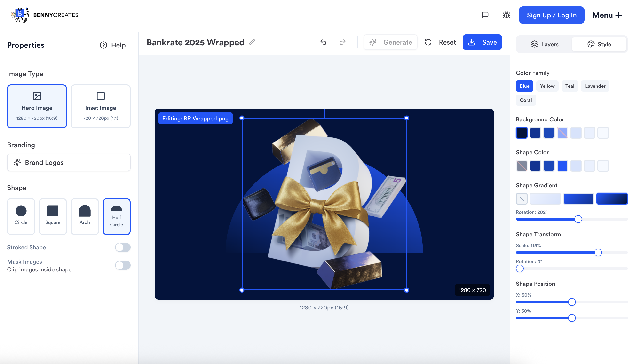Expand the Menu in the top right
This screenshot has height=364, width=633.
[x=608, y=15]
